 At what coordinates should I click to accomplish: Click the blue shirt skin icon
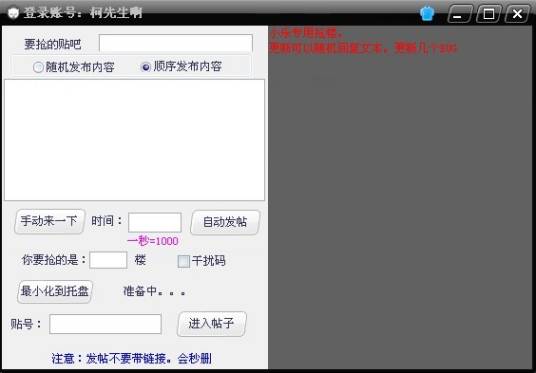(427, 14)
